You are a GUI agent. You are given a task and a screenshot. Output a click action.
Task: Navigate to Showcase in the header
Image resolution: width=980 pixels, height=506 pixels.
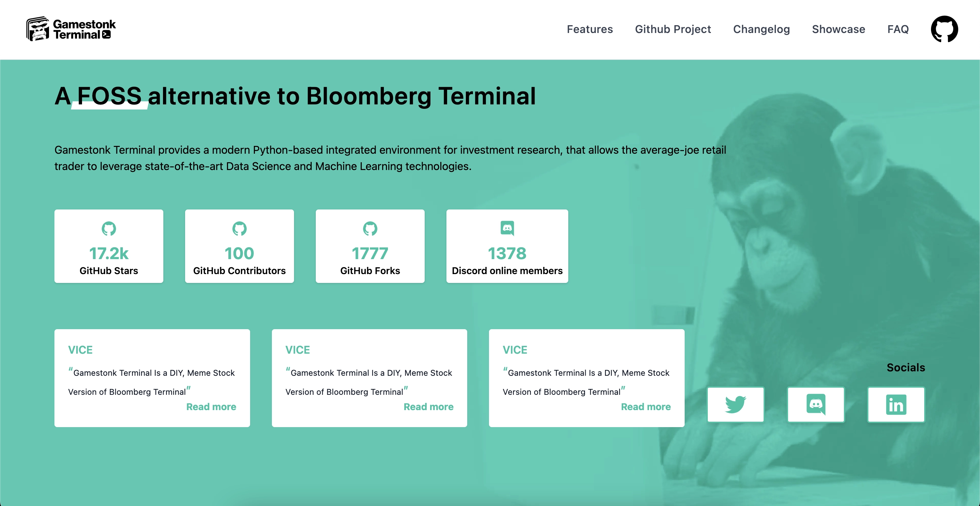click(x=838, y=29)
